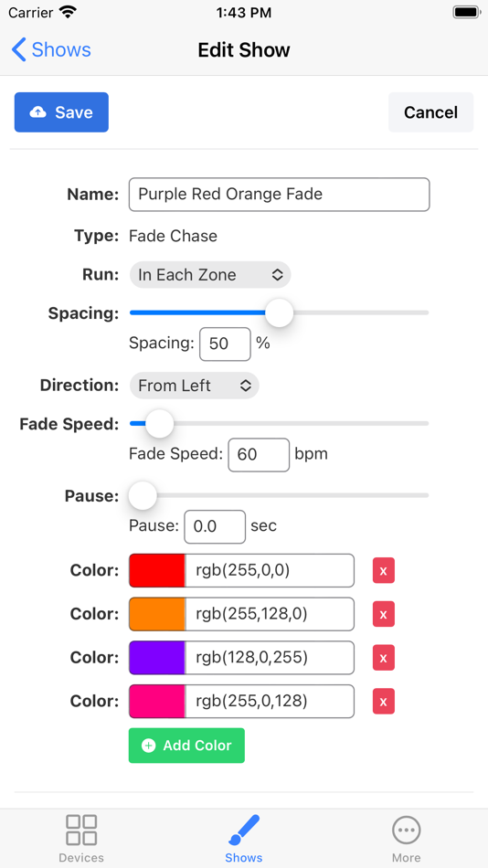This screenshot has width=488, height=868.
Task: Click the Pause slider knob
Action: (x=143, y=495)
